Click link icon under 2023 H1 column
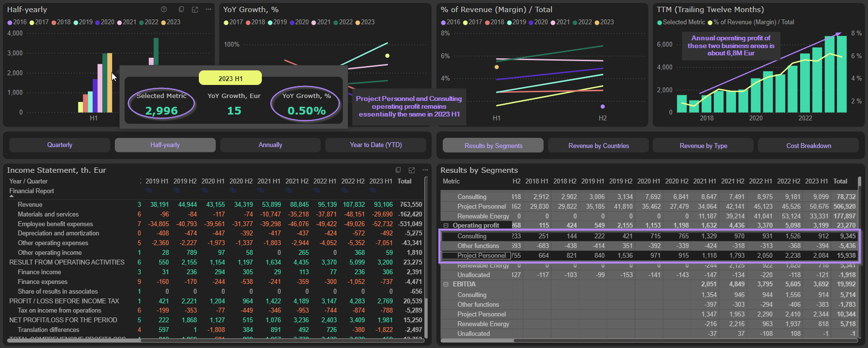The height and width of the screenshot is (348, 868). tap(373, 190)
